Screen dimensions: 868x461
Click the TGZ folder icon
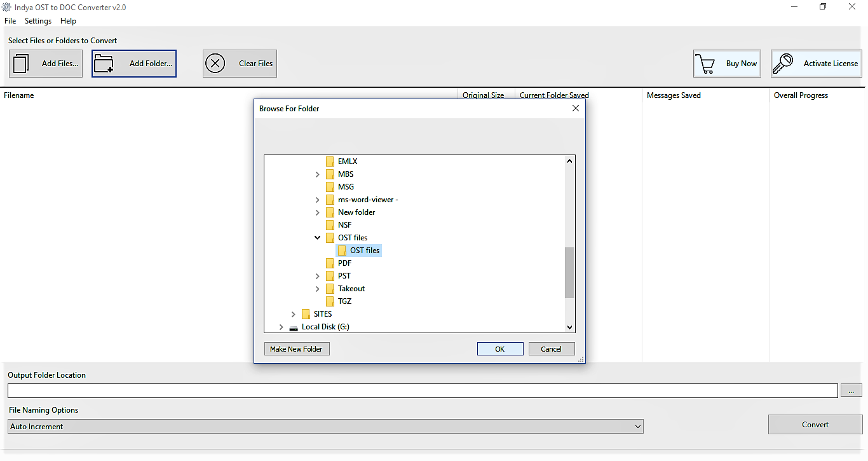(x=330, y=301)
